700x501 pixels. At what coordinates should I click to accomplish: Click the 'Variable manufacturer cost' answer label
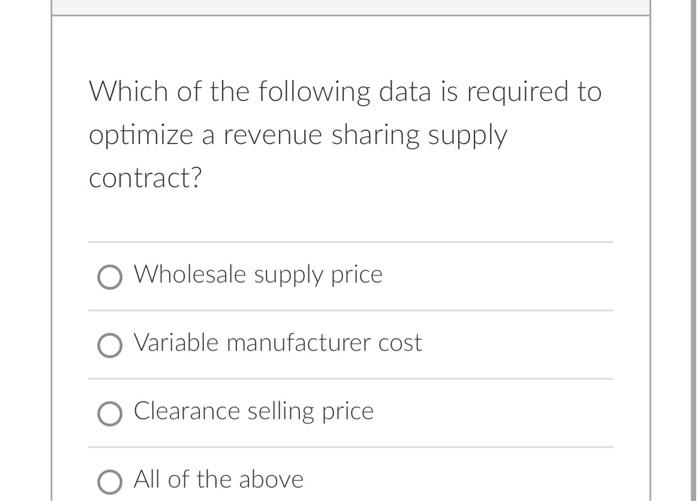pos(278,343)
